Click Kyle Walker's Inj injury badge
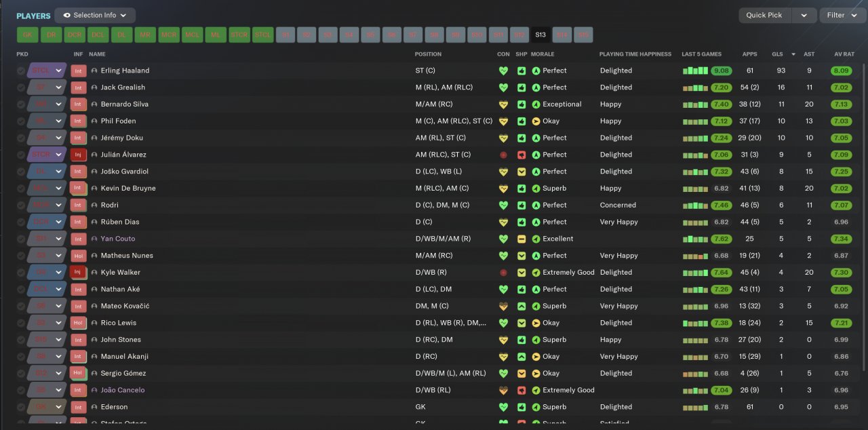868x430 pixels. click(78, 272)
